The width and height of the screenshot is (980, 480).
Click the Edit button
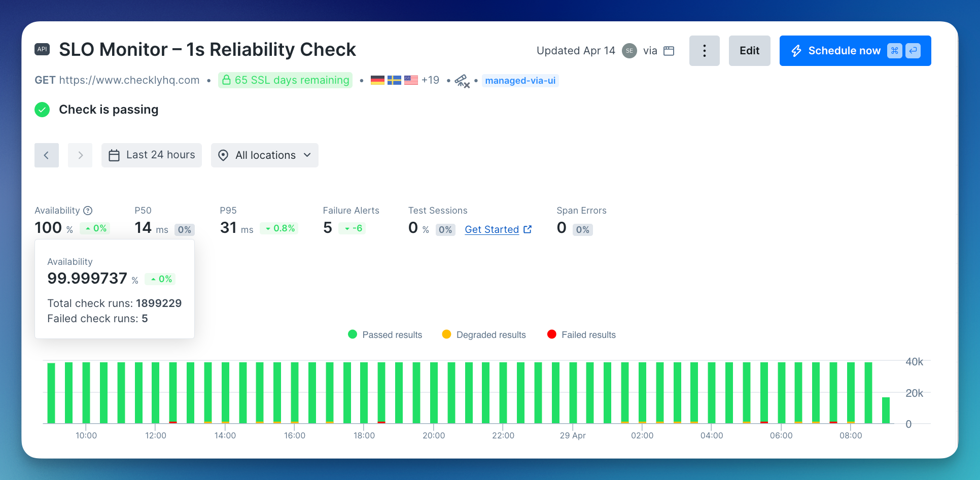750,51
